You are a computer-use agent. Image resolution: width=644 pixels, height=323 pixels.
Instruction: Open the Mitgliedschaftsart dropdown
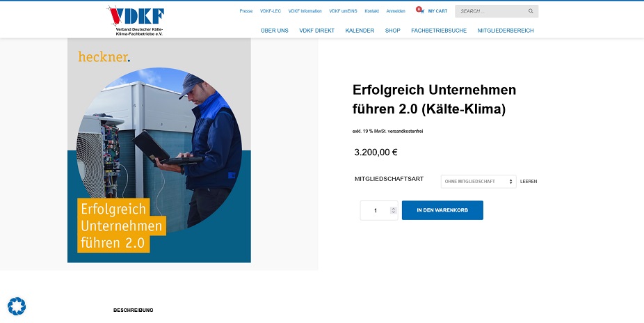point(478,181)
